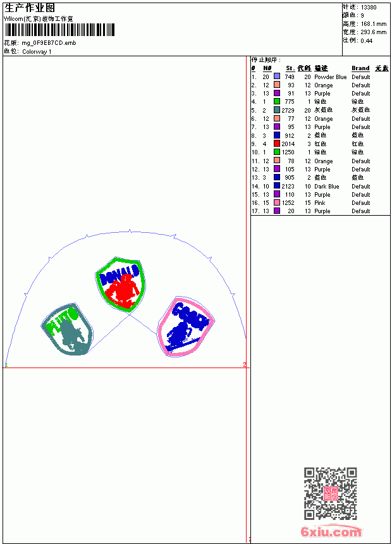
Task: Click the blue swatch in row 8
Action: click(x=277, y=135)
